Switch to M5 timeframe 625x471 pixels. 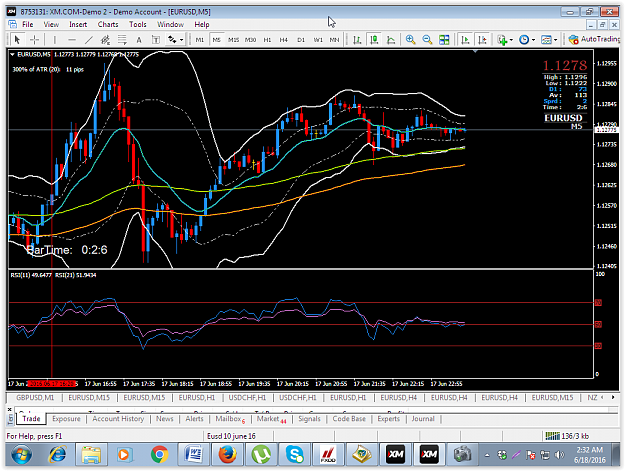tap(216, 39)
